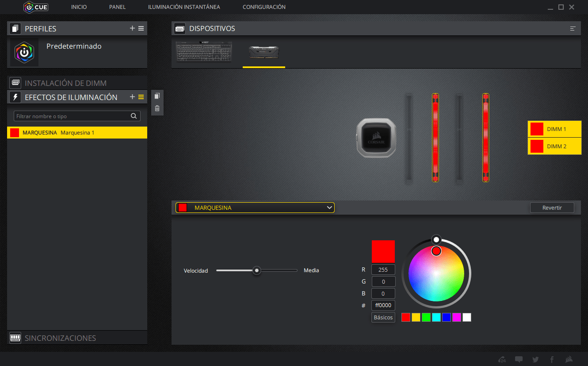Click the large red color preview swatch
Viewport: 588px width, 366px height.
[x=383, y=251]
